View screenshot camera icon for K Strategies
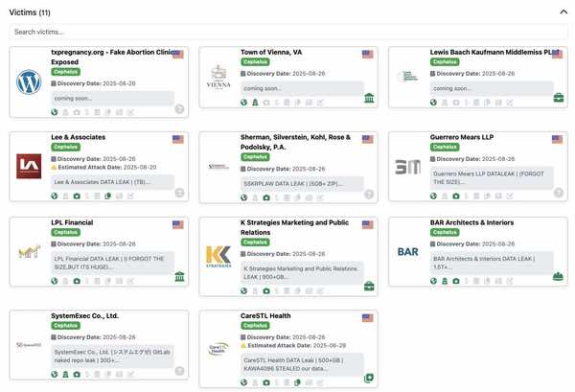The height and width of the screenshot is (392, 575). click(x=266, y=290)
